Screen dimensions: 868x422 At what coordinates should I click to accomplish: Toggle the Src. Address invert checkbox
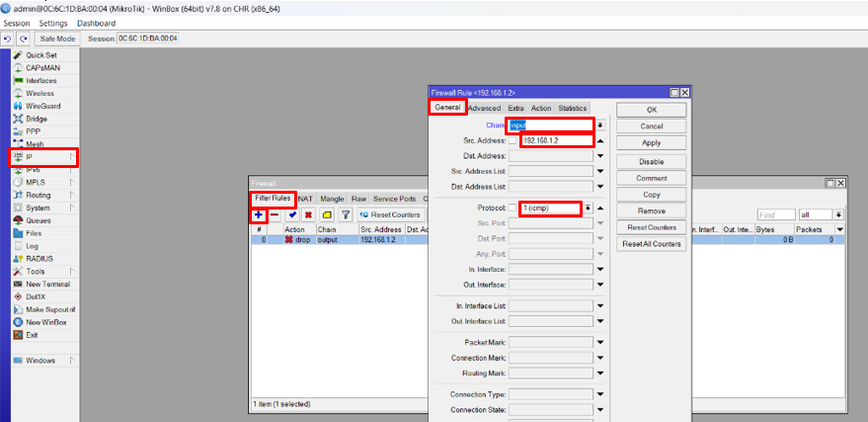[512, 140]
